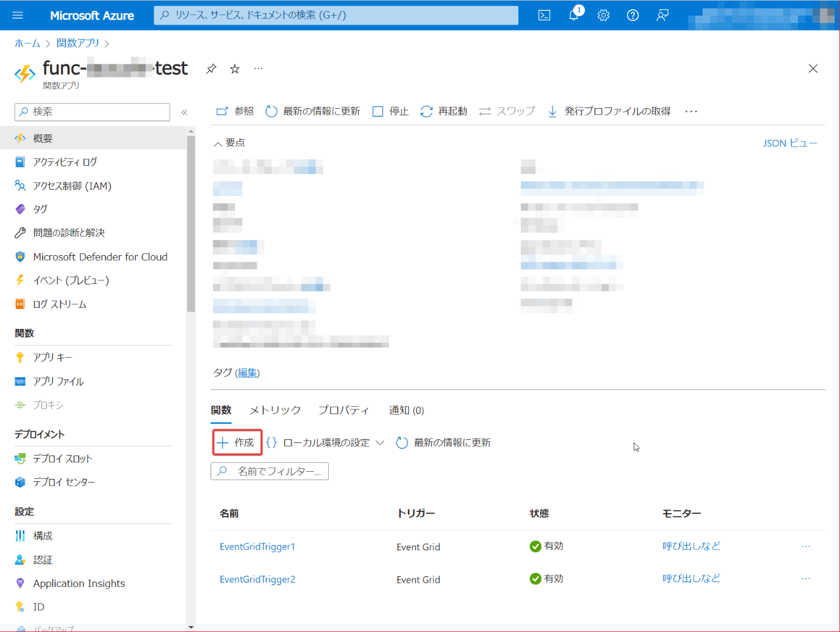This screenshot has width=840, height=632.
Task: Open EventGridTrigger2 function
Action: (x=257, y=579)
